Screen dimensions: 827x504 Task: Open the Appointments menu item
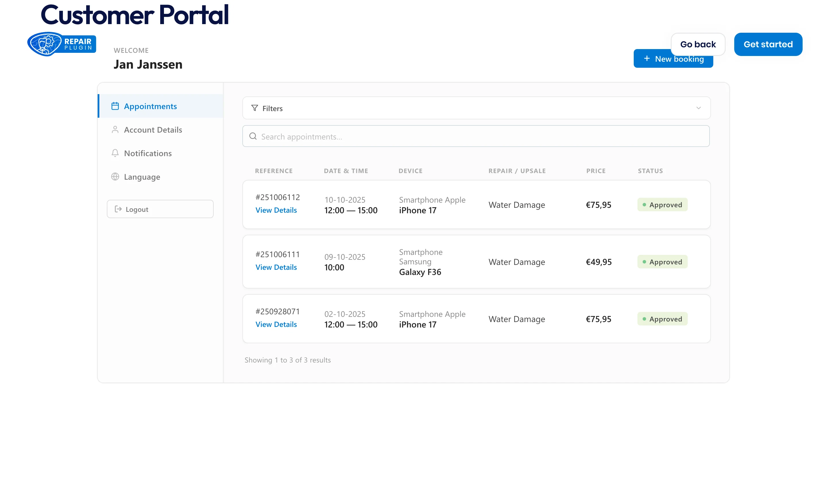(161, 106)
